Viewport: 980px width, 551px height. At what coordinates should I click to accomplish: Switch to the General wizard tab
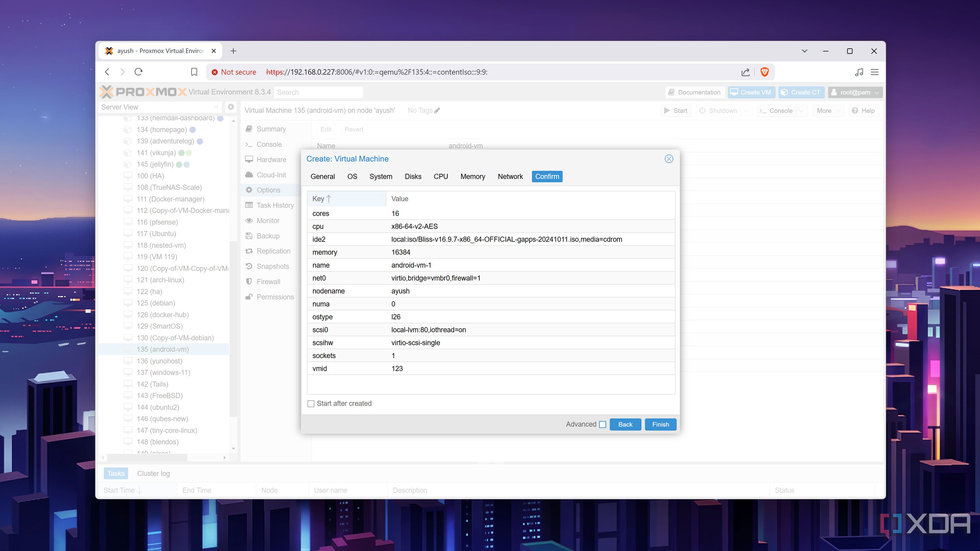click(x=323, y=177)
